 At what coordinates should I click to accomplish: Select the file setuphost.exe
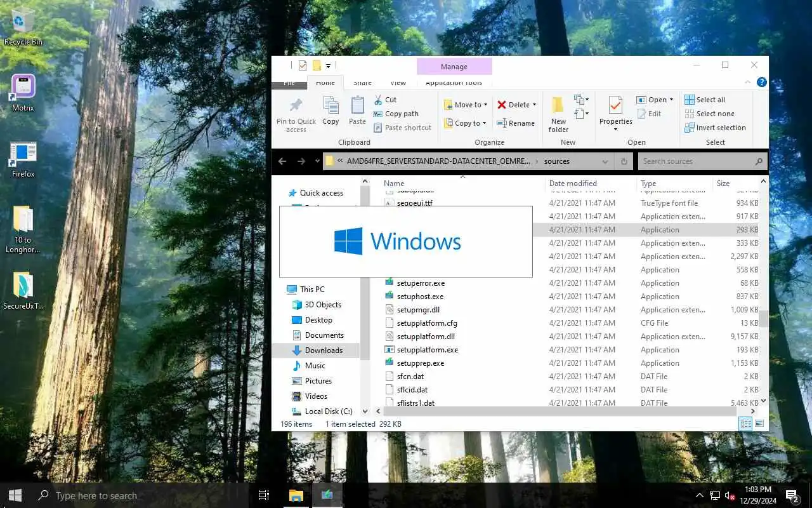420,297
